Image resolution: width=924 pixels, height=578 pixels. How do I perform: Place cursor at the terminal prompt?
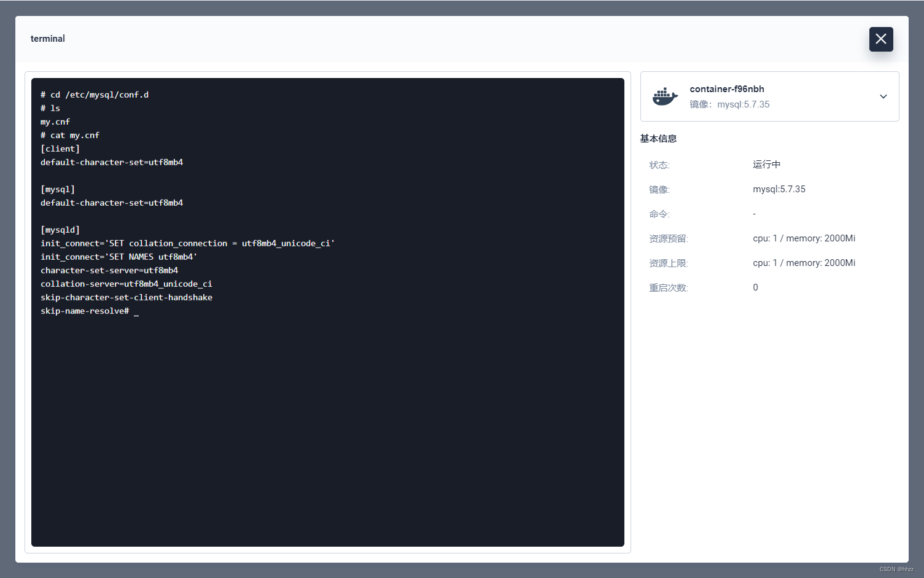tap(136, 312)
